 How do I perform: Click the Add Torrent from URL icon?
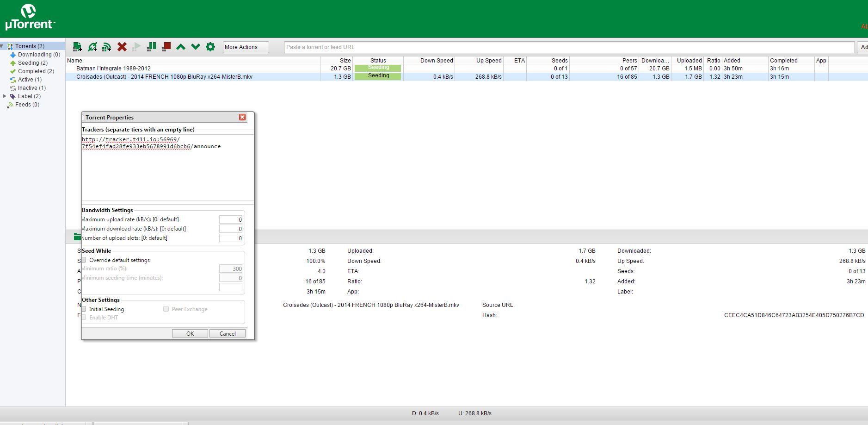pyautogui.click(x=92, y=47)
